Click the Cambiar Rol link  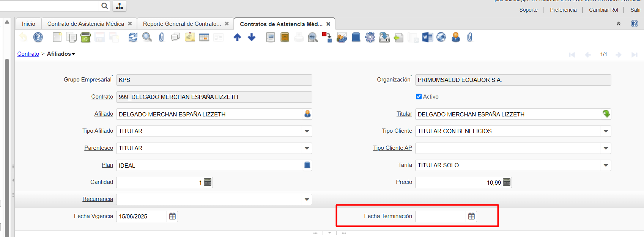pyautogui.click(x=603, y=10)
